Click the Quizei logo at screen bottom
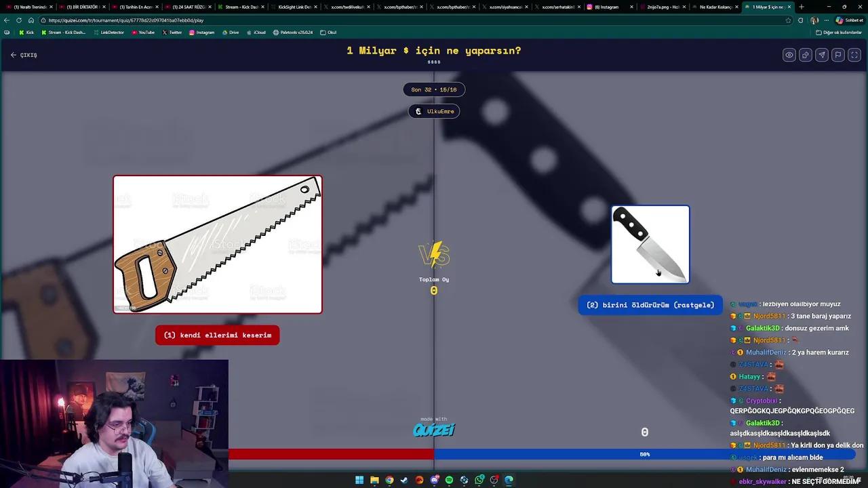868x488 pixels. 434,430
